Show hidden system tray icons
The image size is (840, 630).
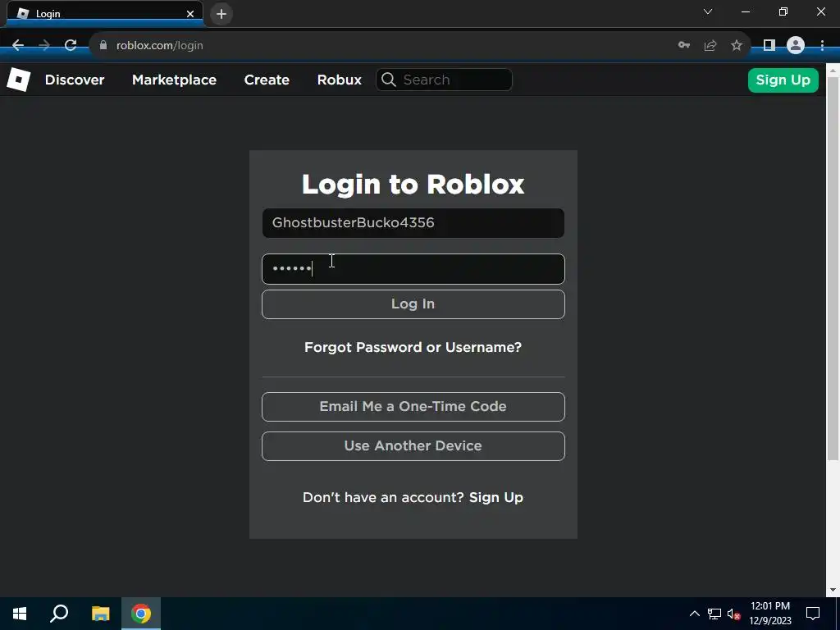pos(694,614)
